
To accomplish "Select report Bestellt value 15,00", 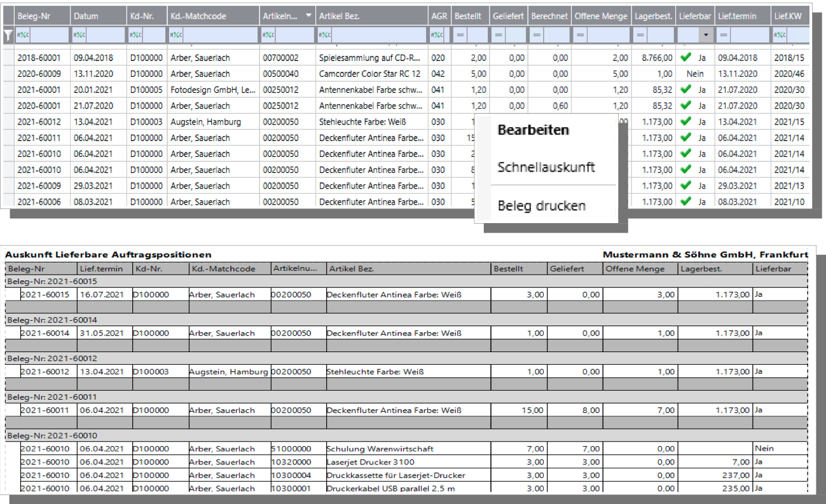I will pos(532,411).
